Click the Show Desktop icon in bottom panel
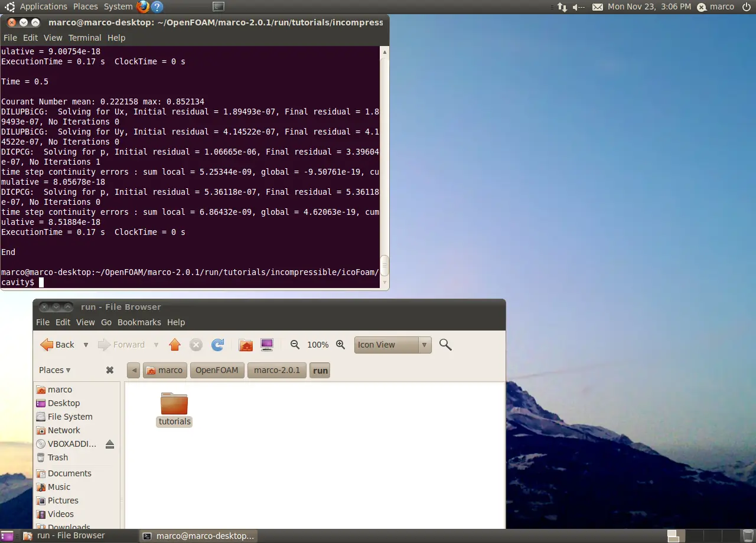756x543 pixels. [x=7, y=536]
